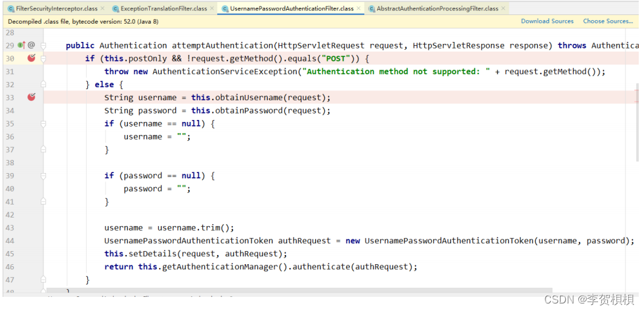This screenshot has height=312, width=644.
Task: Click the else fold marker on line 32
Action: pyautogui.click(x=43, y=85)
